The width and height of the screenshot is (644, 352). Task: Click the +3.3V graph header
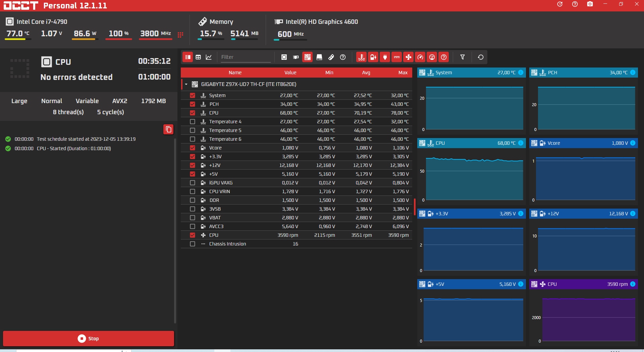pos(472,214)
